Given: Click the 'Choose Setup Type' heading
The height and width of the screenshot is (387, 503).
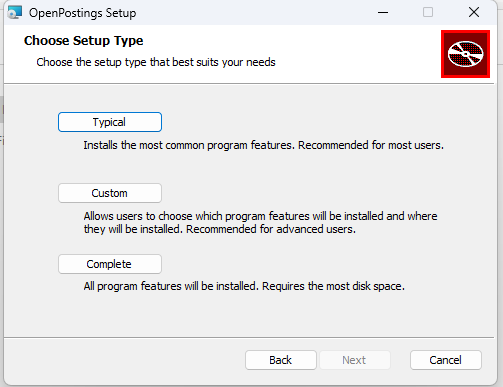Looking at the screenshot, I should (x=84, y=41).
